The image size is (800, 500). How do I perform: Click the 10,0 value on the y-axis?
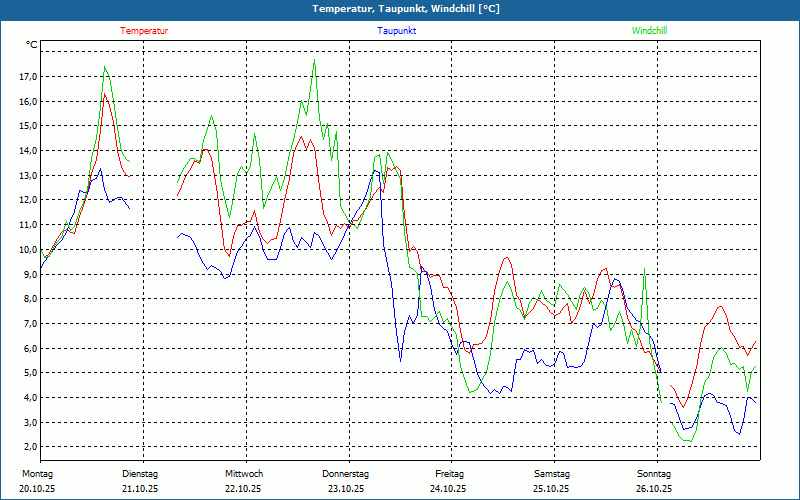(27, 250)
